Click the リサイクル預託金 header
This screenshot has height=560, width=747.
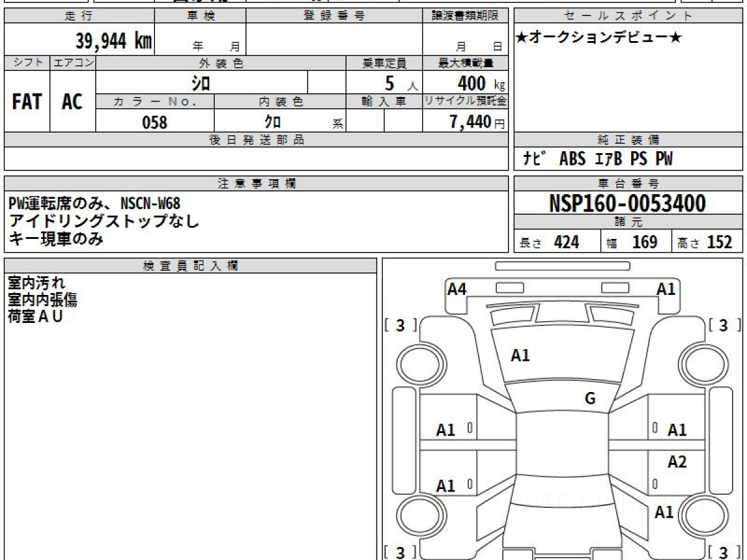(465, 102)
